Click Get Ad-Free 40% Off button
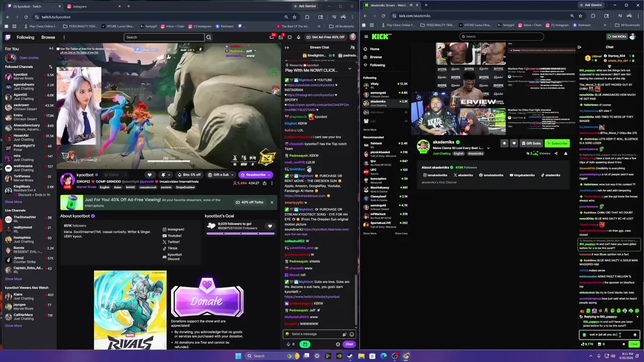The width and height of the screenshot is (644, 362). pyautogui.click(x=325, y=37)
